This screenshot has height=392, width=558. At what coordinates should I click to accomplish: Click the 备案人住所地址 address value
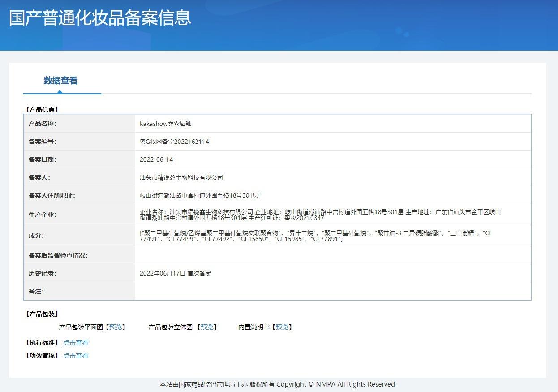point(199,195)
